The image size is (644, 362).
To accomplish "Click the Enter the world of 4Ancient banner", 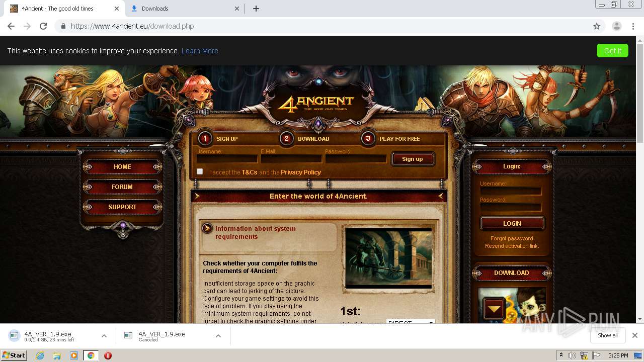I will pyautogui.click(x=318, y=196).
